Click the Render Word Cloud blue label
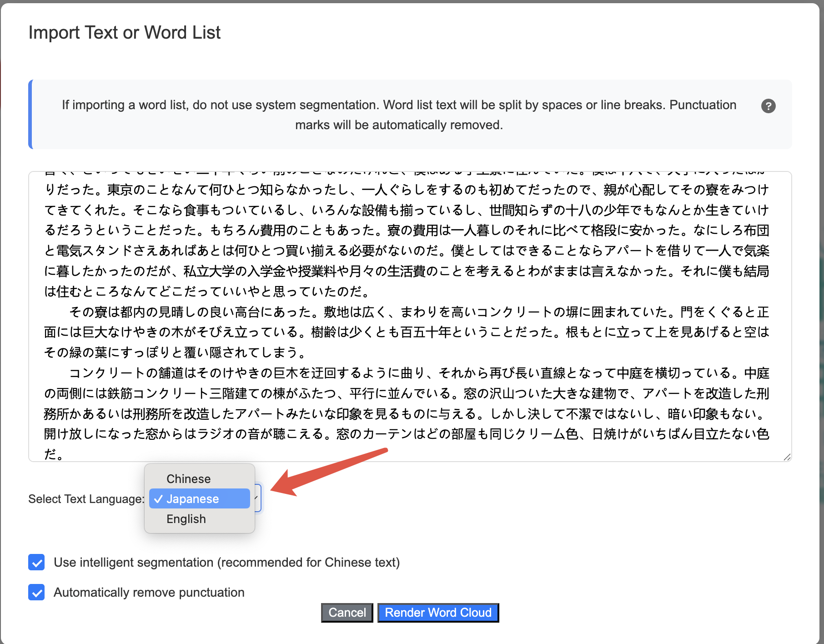Image resolution: width=824 pixels, height=644 pixels. point(438,613)
